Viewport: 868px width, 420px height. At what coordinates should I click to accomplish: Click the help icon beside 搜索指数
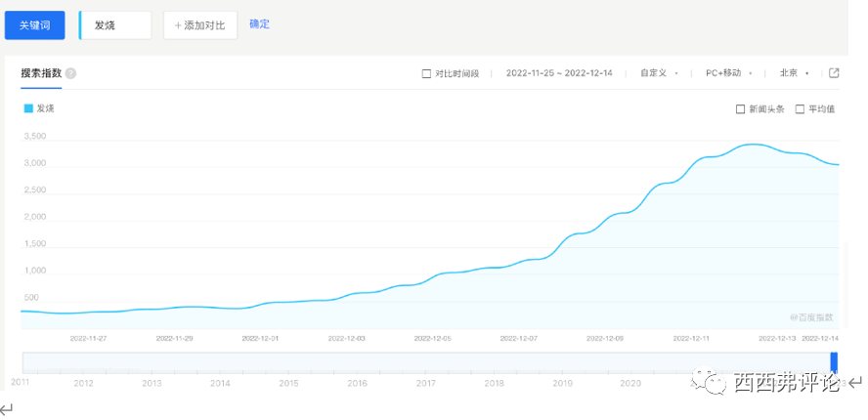(71, 73)
